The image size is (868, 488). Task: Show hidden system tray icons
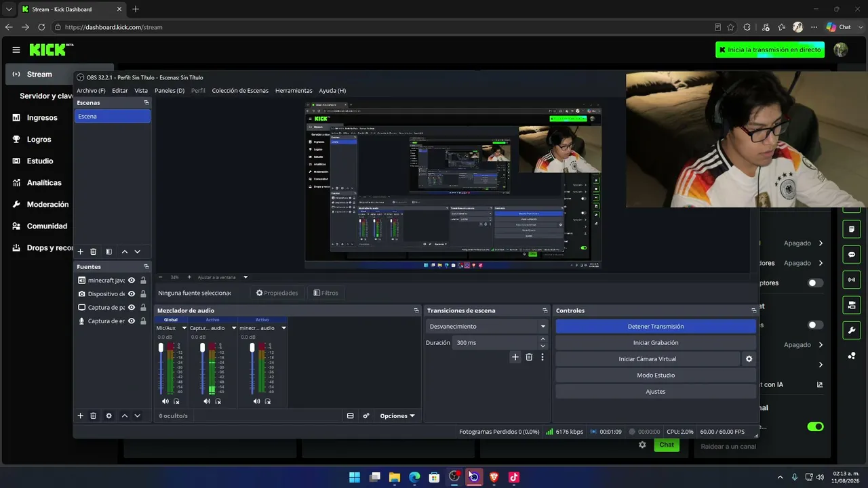click(x=780, y=477)
